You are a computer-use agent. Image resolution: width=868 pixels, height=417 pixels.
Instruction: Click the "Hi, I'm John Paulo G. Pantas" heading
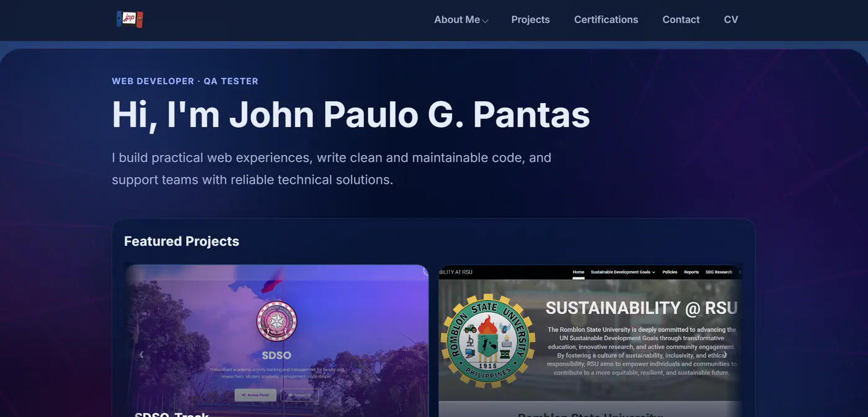click(x=351, y=115)
